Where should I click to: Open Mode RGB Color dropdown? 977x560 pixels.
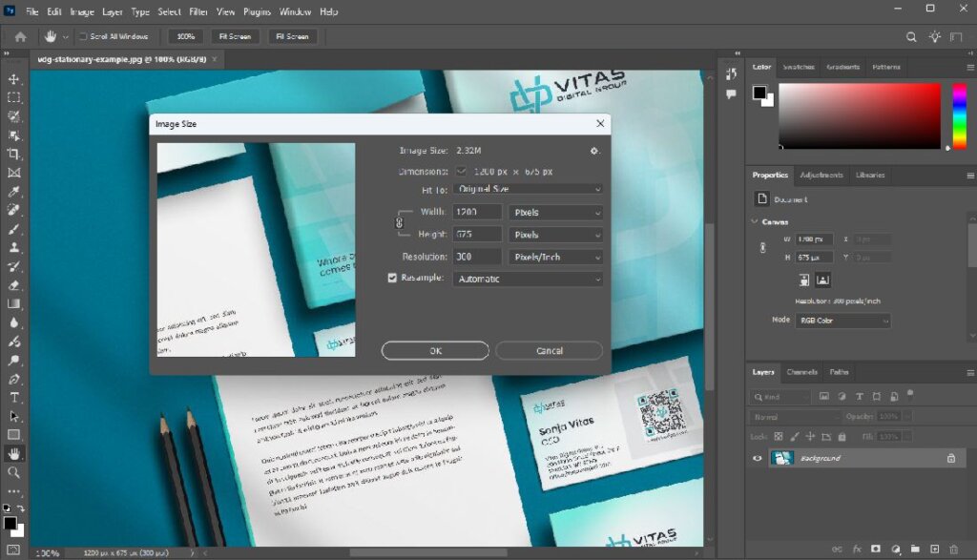tap(842, 321)
